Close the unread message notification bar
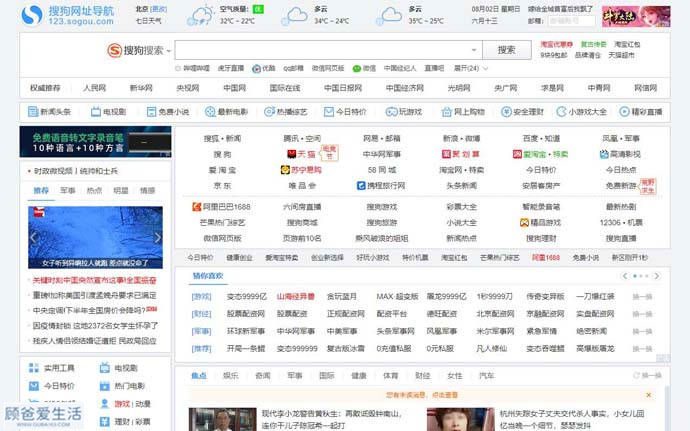This screenshot has height=431, width=690. pyautogui.click(x=648, y=395)
